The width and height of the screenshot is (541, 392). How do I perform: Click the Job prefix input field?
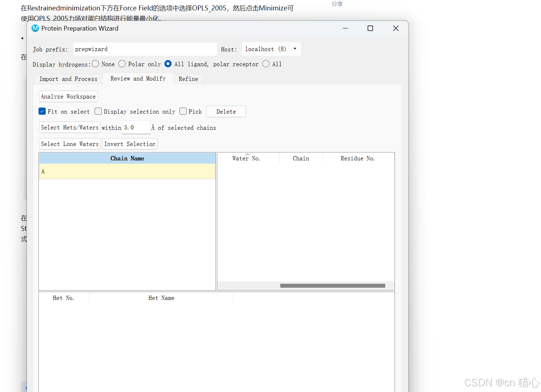(145, 49)
